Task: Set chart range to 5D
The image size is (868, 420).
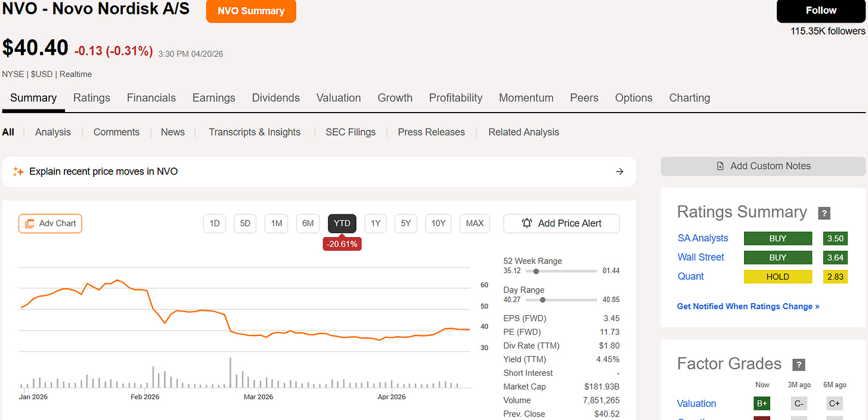Action: pyautogui.click(x=245, y=223)
